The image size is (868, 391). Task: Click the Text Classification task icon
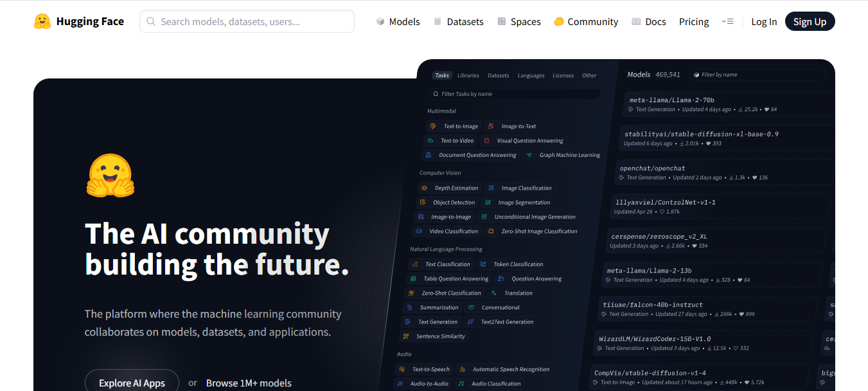415,264
